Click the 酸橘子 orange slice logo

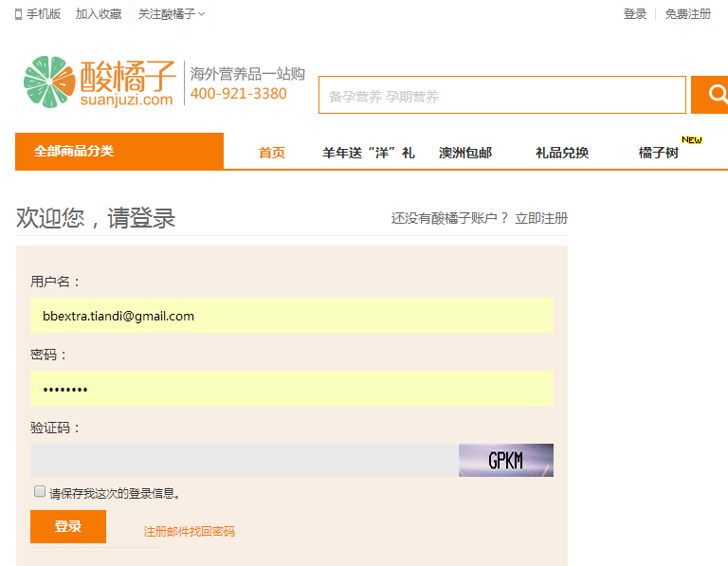[x=49, y=82]
